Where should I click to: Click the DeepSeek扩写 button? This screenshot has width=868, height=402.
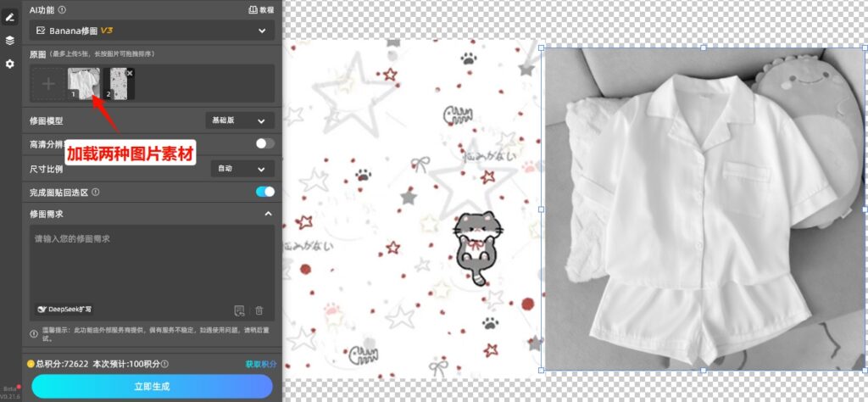65,310
